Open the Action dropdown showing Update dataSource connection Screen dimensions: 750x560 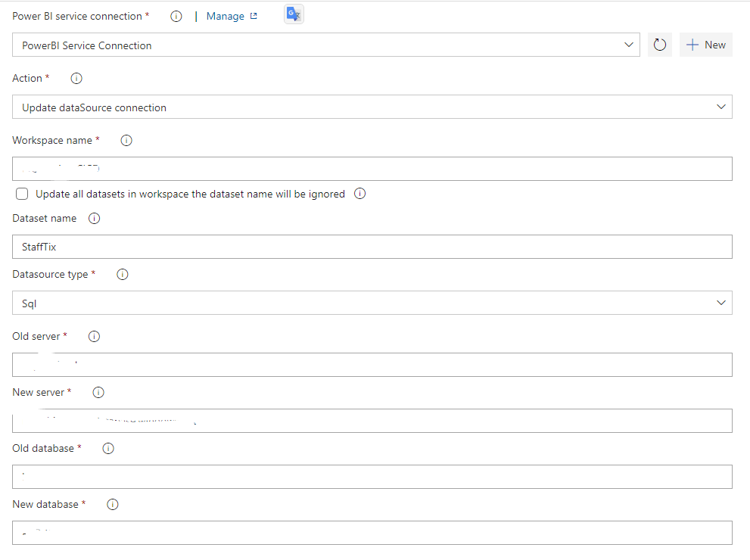click(x=372, y=107)
